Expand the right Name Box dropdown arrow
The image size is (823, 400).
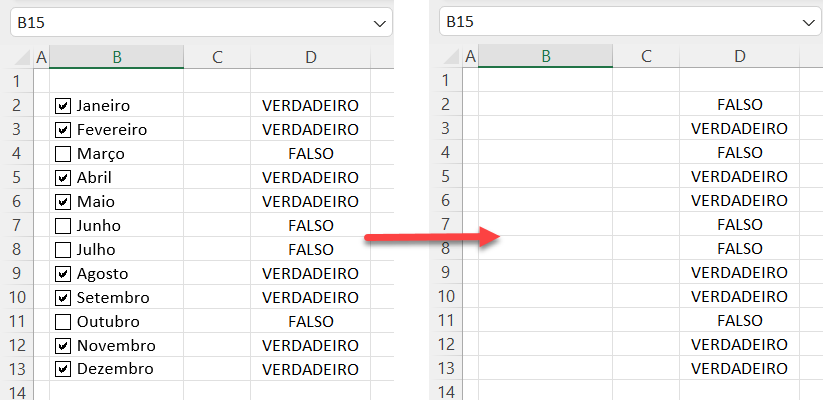pos(808,22)
